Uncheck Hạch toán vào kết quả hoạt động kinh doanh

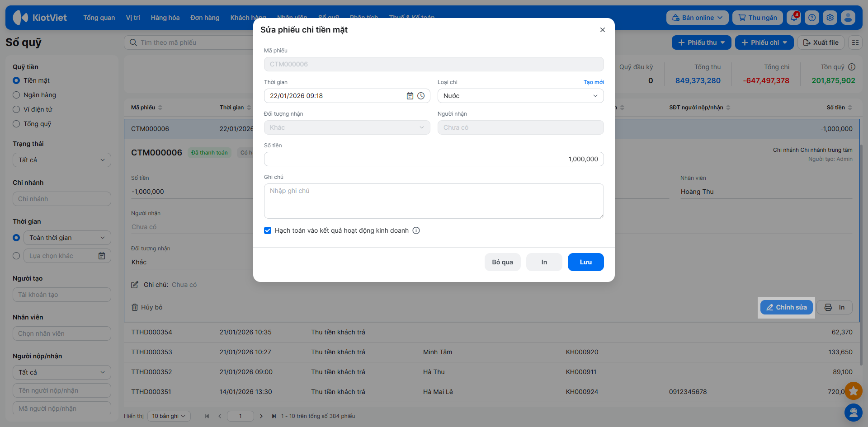point(268,230)
